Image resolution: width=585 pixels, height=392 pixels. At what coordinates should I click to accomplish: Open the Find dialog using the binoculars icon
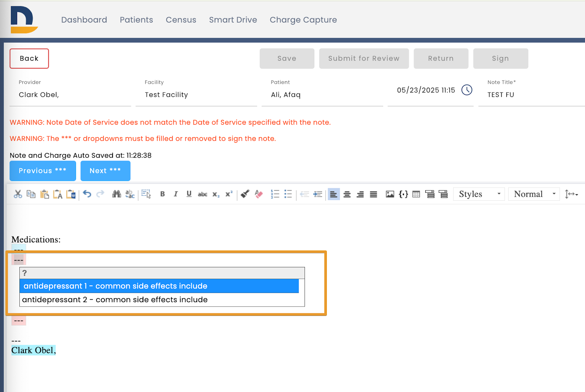(116, 194)
